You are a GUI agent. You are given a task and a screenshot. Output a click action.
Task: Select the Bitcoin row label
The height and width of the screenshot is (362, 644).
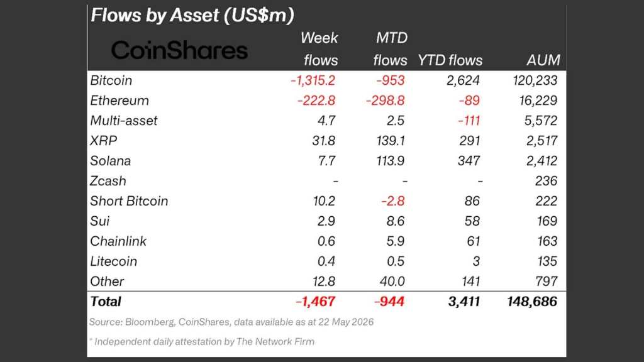tap(111, 80)
